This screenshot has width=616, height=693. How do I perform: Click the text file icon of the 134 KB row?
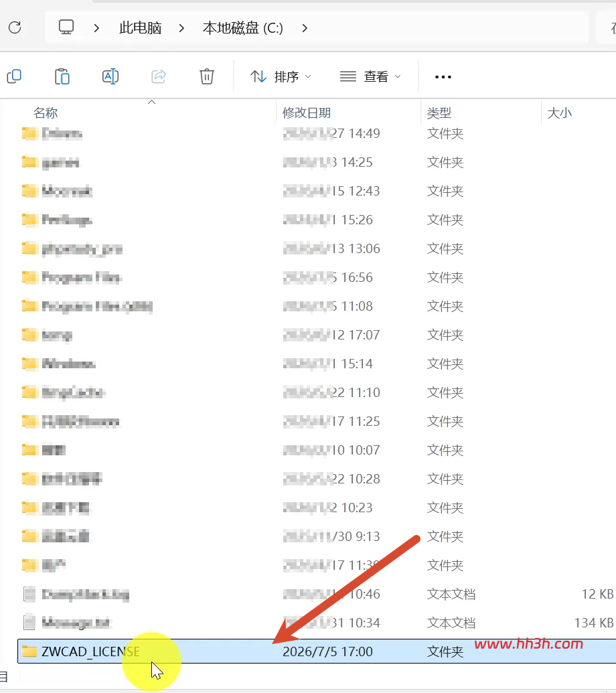[x=29, y=623]
